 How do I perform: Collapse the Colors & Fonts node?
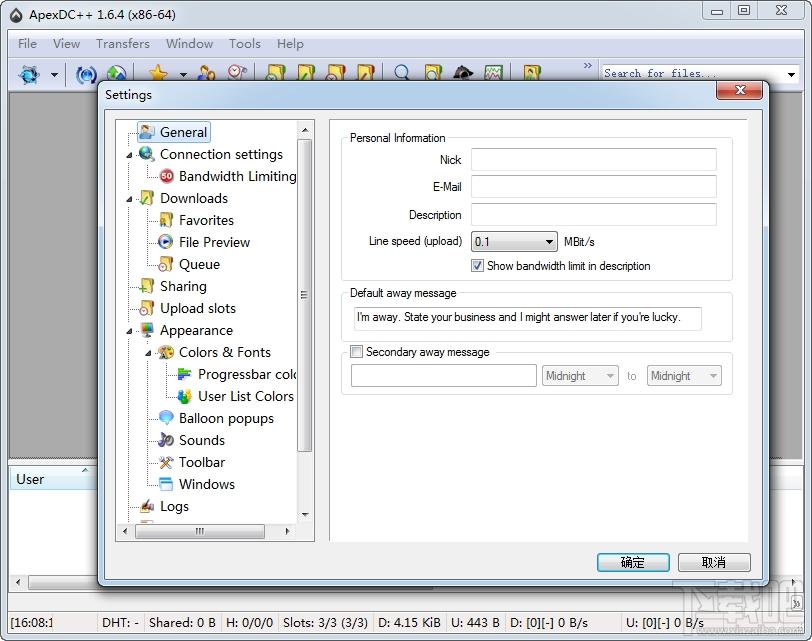[x=149, y=354]
